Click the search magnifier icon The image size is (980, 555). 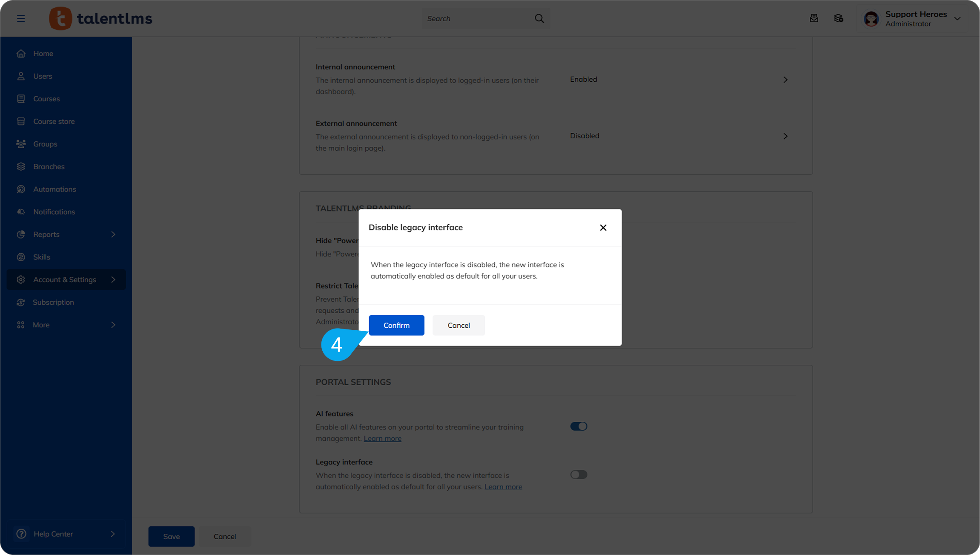pyautogui.click(x=539, y=18)
